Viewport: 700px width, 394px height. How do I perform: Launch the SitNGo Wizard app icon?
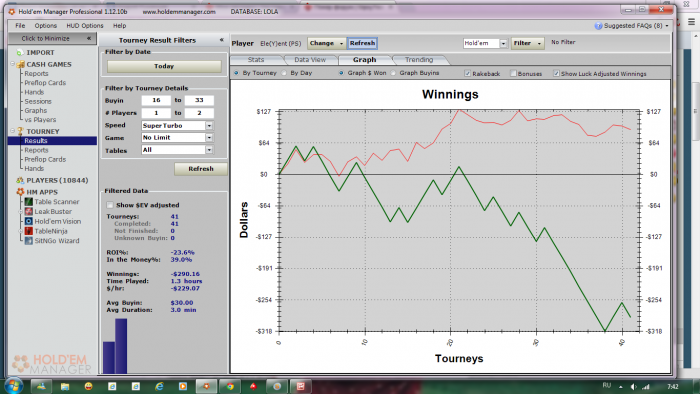[29, 241]
